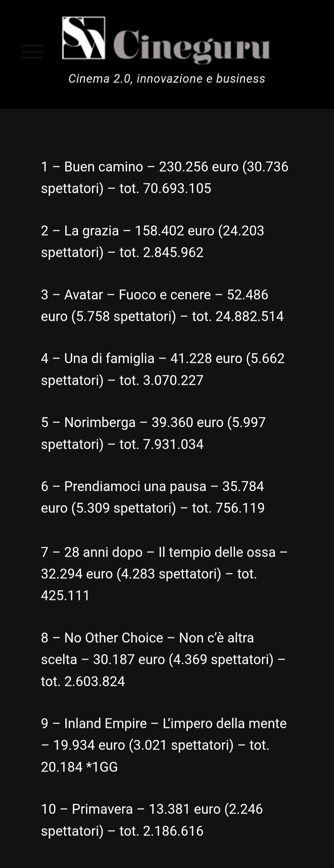The height and width of the screenshot is (868, 334).
Task: Tap the 'Avatar – Fuoco e cenere' entry
Action: [x=137, y=295]
